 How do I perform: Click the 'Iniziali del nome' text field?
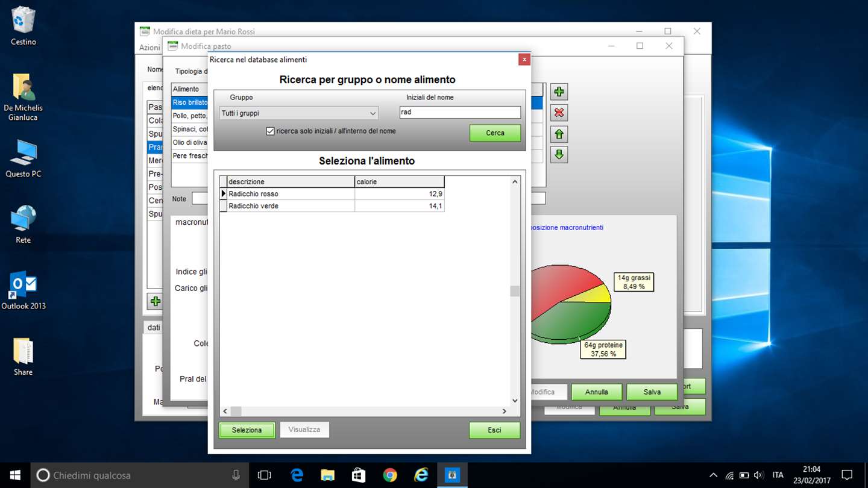[x=460, y=112]
